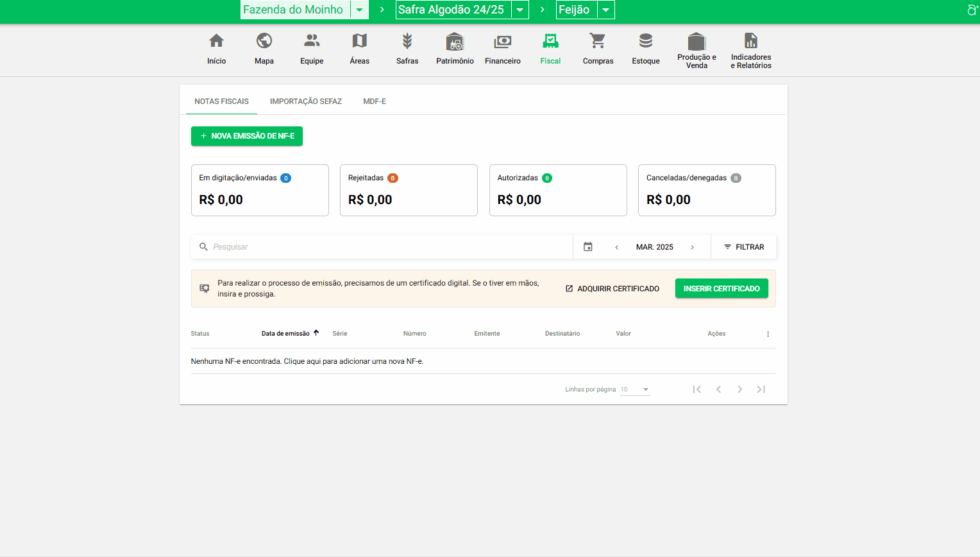The width and height of the screenshot is (980, 557).
Task: Open rows per page dropdown
Action: click(x=635, y=390)
